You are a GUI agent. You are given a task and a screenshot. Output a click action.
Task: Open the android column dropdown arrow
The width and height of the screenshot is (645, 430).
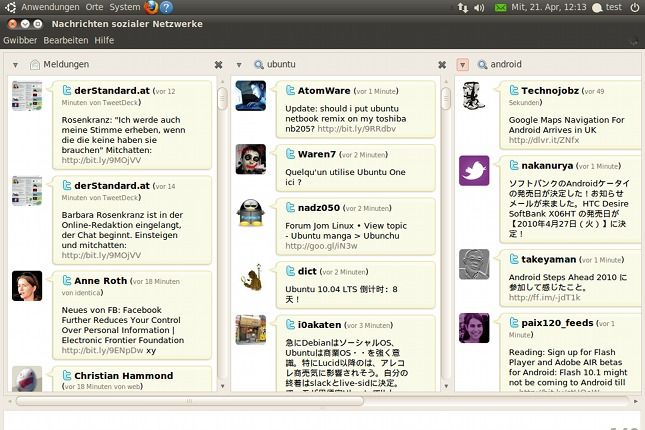[x=462, y=65]
